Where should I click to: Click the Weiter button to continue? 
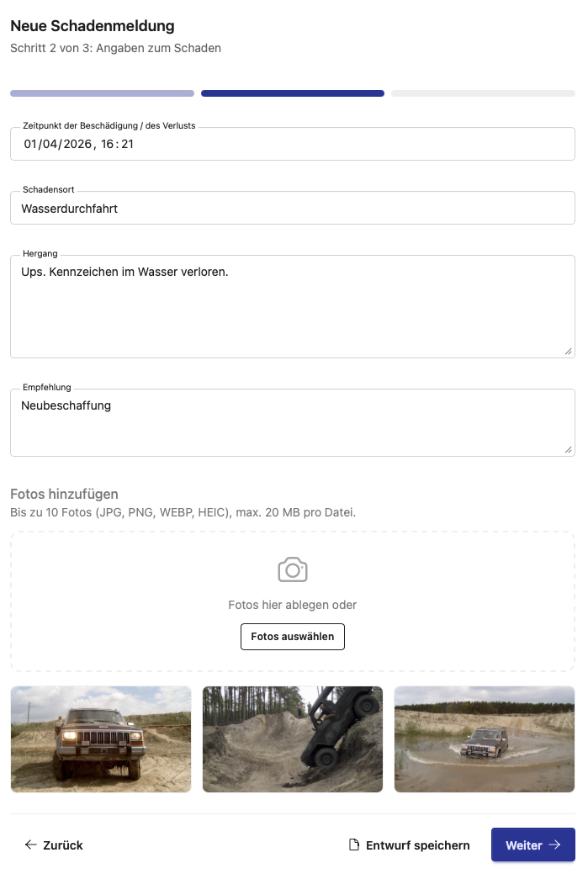coord(533,845)
